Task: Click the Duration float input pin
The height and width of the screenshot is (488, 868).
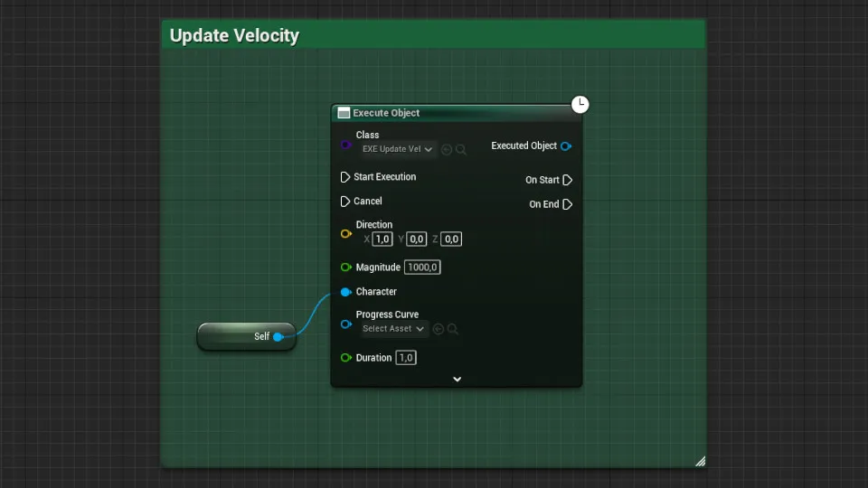Action: tap(346, 358)
